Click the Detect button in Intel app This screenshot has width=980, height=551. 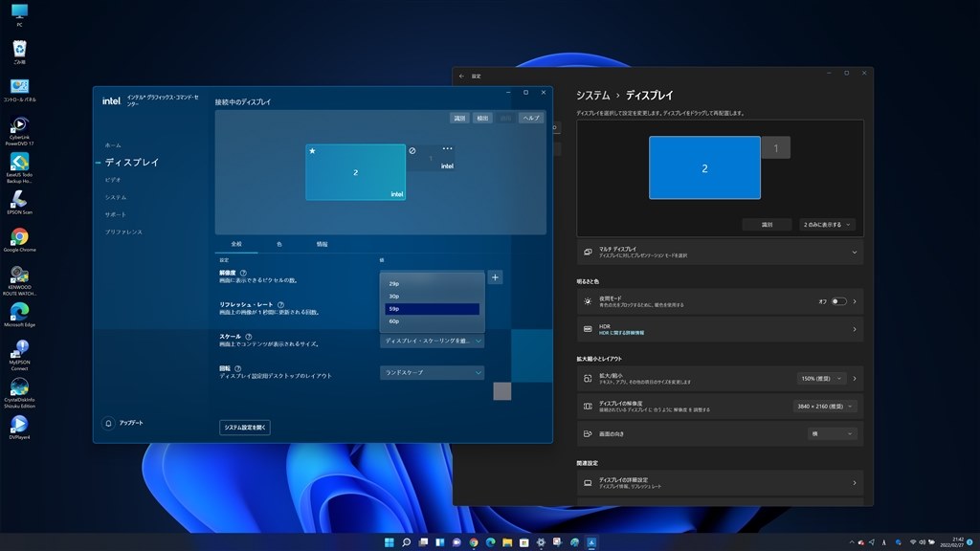click(482, 118)
